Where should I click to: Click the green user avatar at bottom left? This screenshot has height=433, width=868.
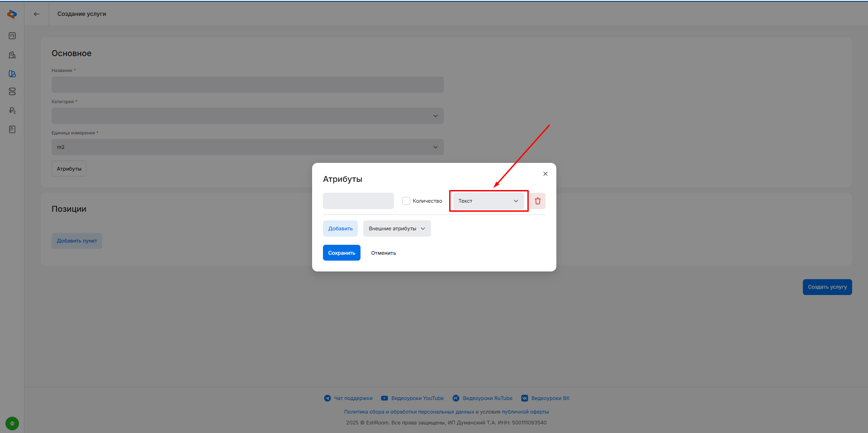coord(12,423)
